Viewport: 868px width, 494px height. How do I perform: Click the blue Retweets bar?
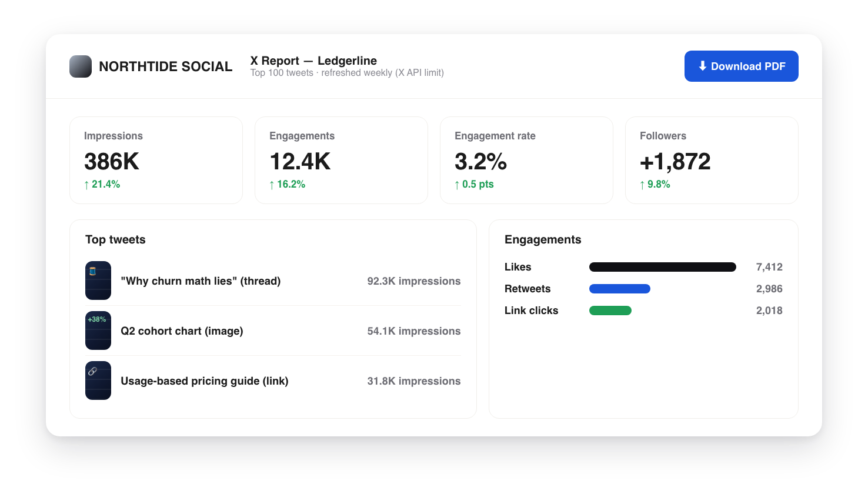coord(620,289)
